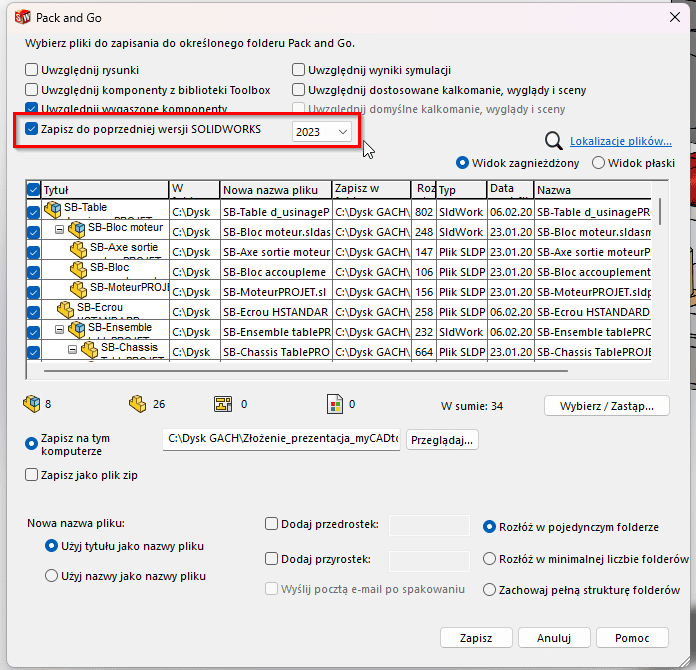Viewport: 696px width, 670px height.
Task: Click the SB-Bloc moteur assembly icon
Action: coord(77,230)
